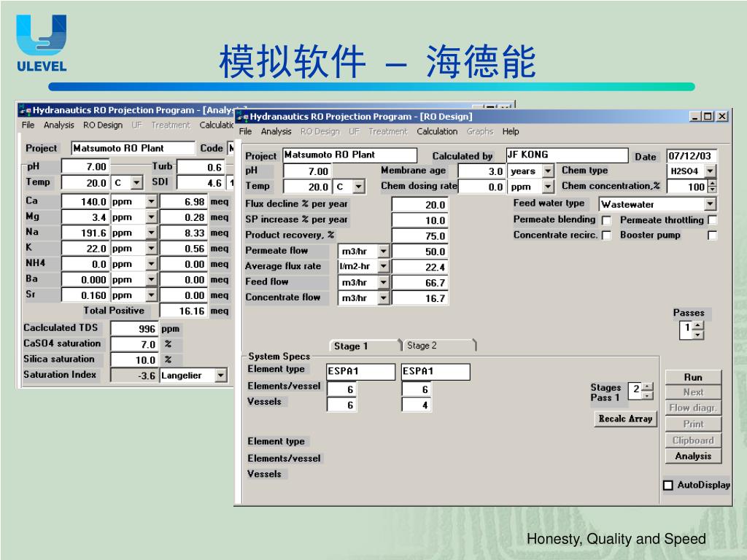The height and width of the screenshot is (560, 747).
Task: Click the Stage 1 ESPA1 element type field
Action: 360,372
